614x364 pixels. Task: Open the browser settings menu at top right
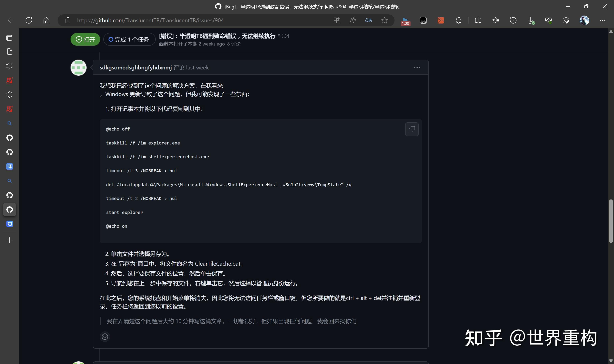(x=603, y=20)
